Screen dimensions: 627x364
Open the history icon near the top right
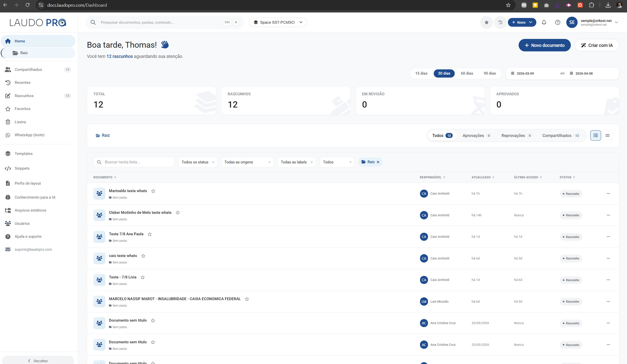pos(500,22)
